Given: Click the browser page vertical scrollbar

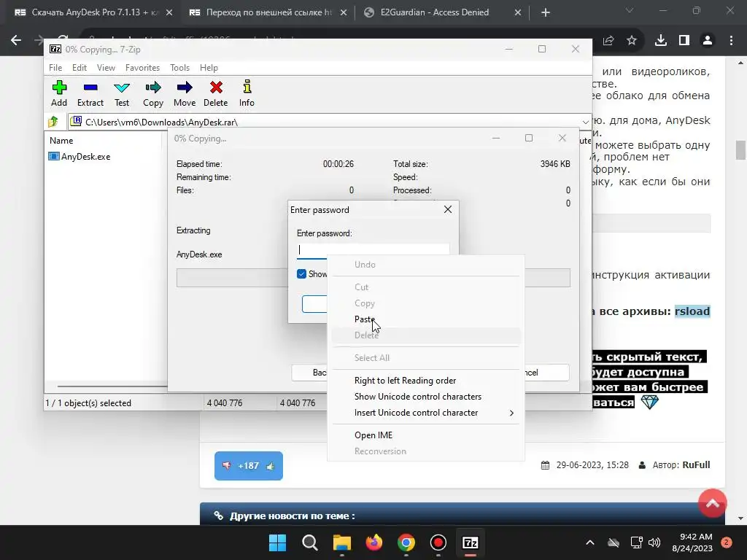Looking at the screenshot, I should [x=740, y=150].
